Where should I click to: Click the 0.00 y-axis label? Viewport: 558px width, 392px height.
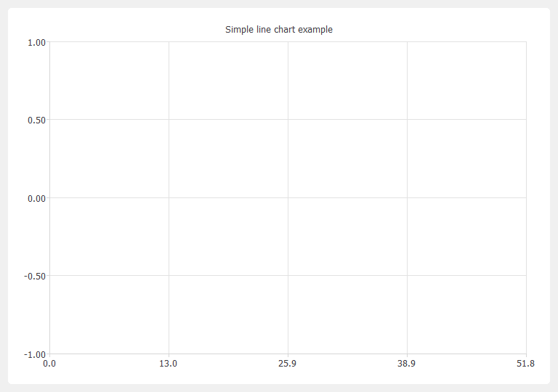pos(36,198)
